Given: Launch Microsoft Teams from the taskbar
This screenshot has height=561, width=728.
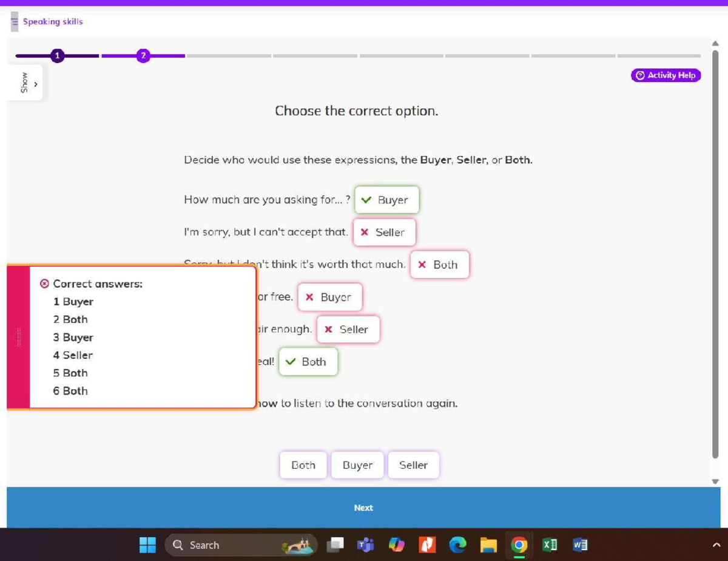Looking at the screenshot, I should [365, 545].
